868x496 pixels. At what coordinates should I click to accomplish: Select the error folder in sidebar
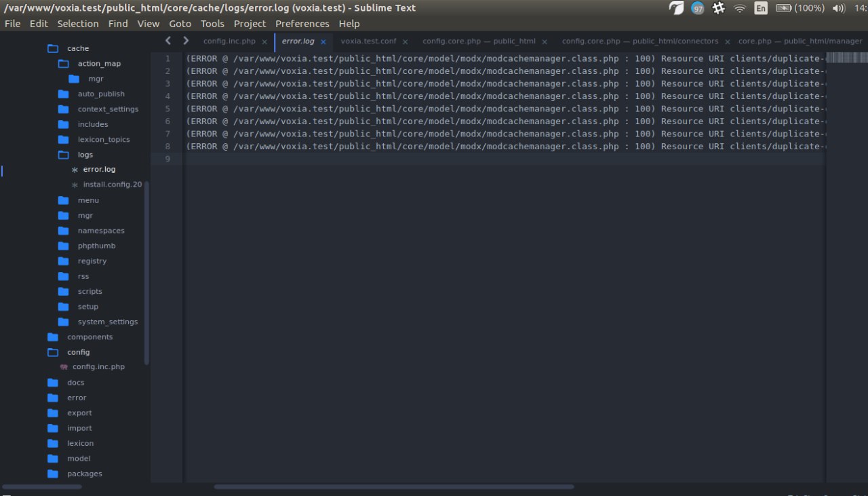tap(77, 398)
